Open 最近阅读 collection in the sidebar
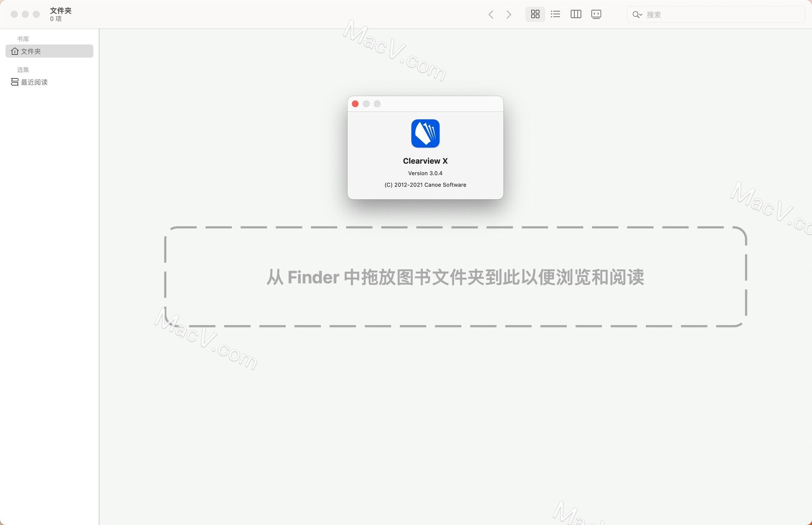The height and width of the screenshot is (525, 812). [49, 82]
